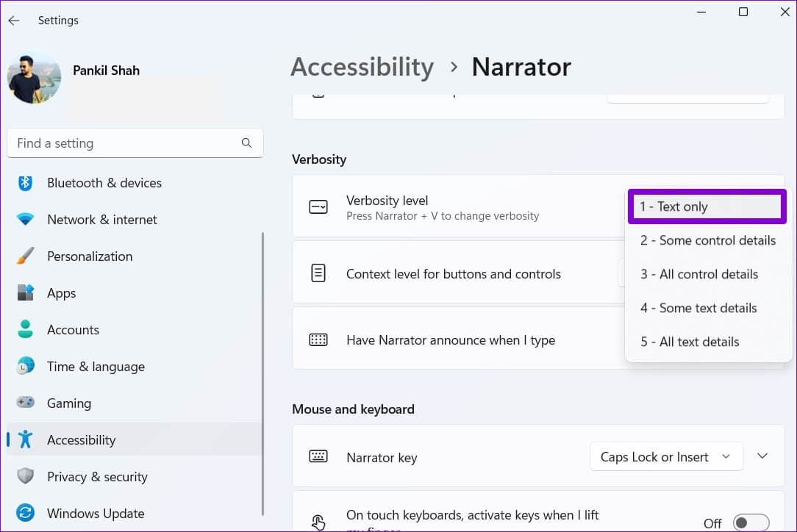
Task: Open Time & language settings
Action: pyautogui.click(x=135, y=367)
